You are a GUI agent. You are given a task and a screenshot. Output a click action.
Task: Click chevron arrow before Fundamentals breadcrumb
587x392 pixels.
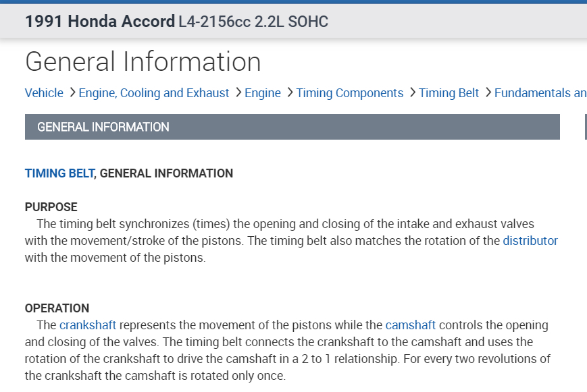pos(488,93)
